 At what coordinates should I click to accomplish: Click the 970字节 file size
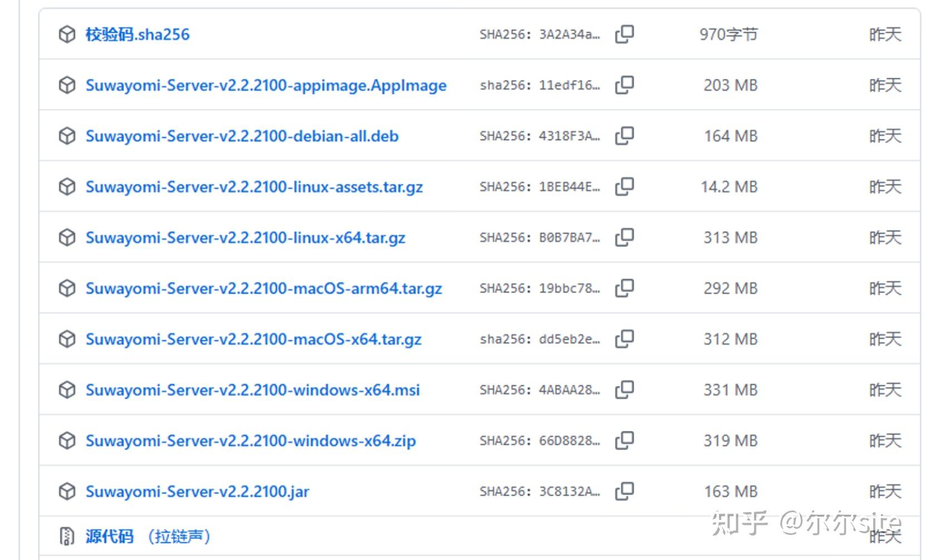point(729,35)
